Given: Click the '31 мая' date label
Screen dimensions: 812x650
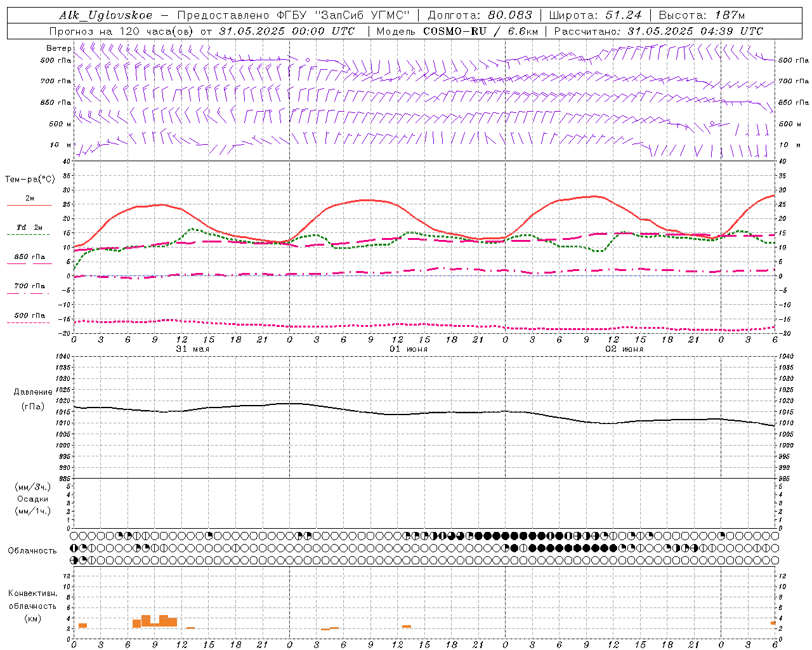Looking at the screenshot, I should (x=192, y=349).
